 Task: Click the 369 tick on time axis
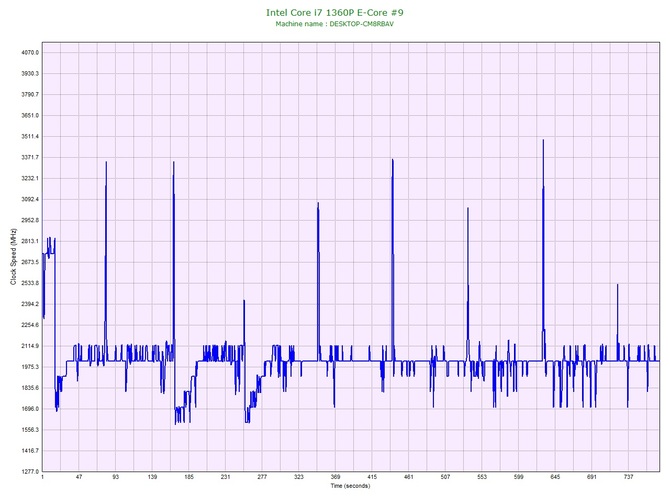[335, 477]
